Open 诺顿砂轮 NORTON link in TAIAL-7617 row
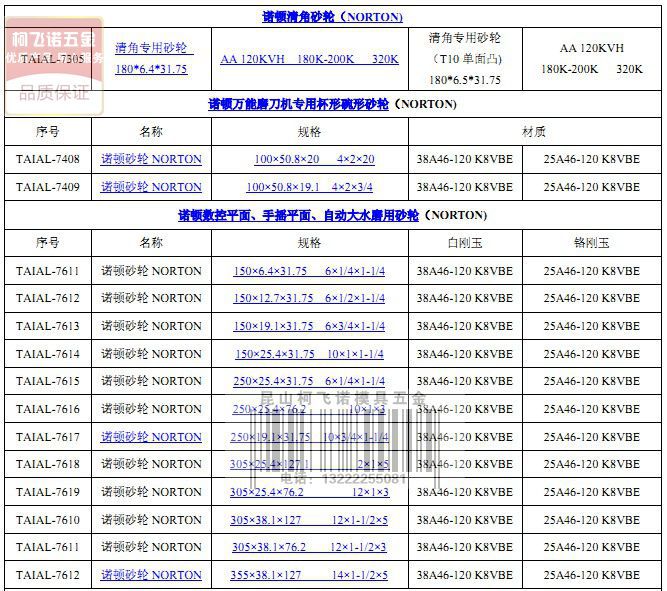This screenshot has width=667, height=591. (x=151, y=437)
